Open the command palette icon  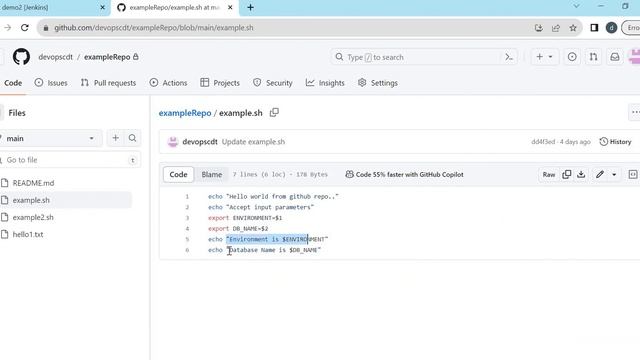click(509, 57)
